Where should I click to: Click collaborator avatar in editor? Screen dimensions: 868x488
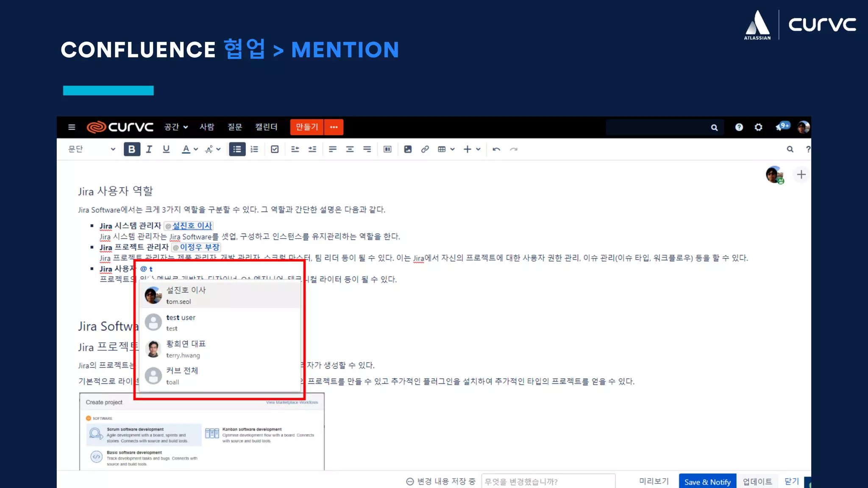click(775, 175)
